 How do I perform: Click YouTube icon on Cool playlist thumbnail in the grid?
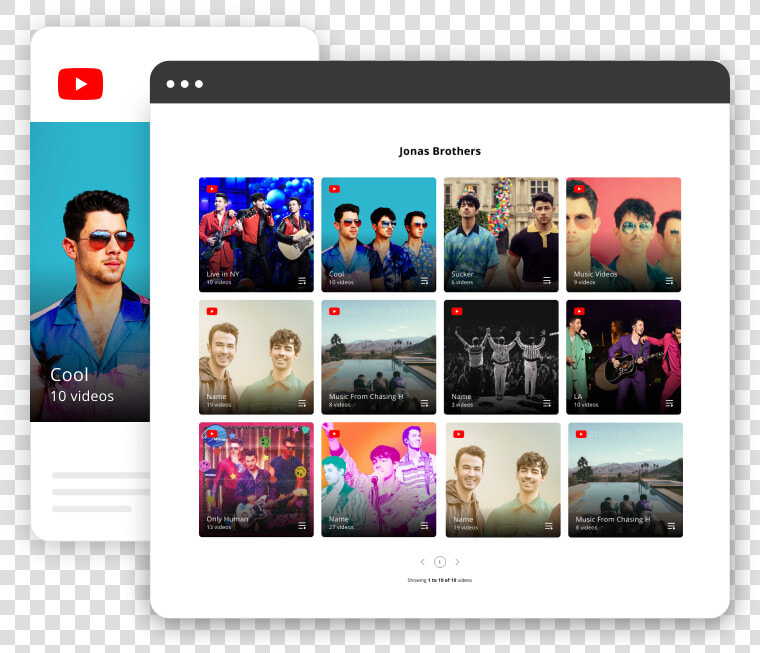(334, 189)
